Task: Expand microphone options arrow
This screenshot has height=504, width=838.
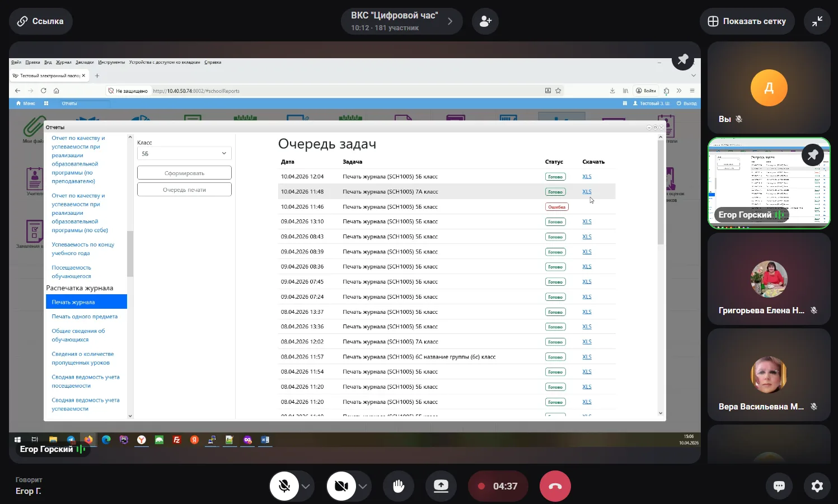Action: click(x=306, y=486)
